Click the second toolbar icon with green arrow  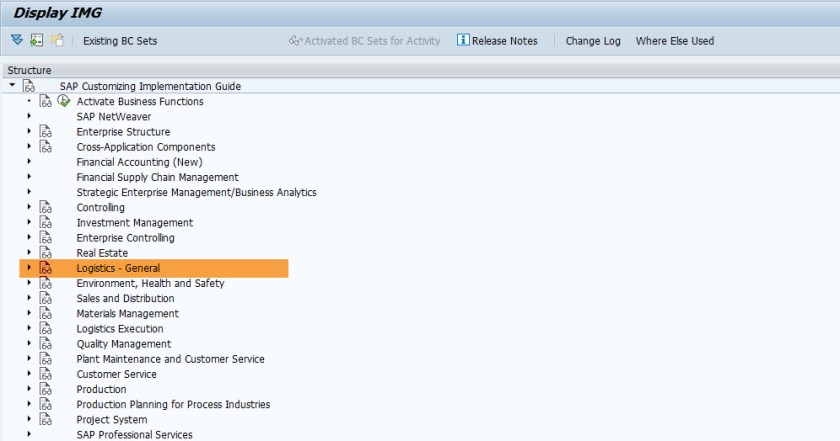(37, 41)
